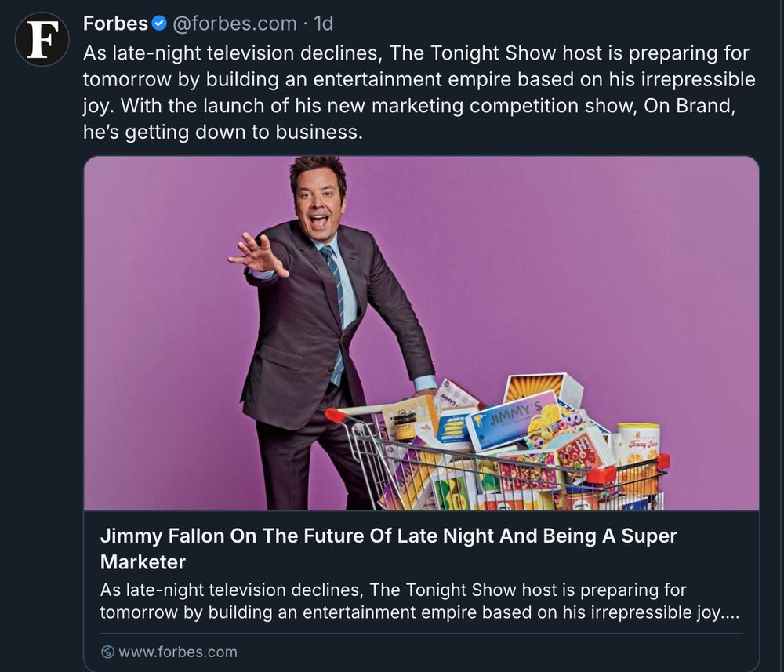Click the headline 'Being A Super Marketer'
The height and width of the screenshot is (672, 784).
[610, 536]
